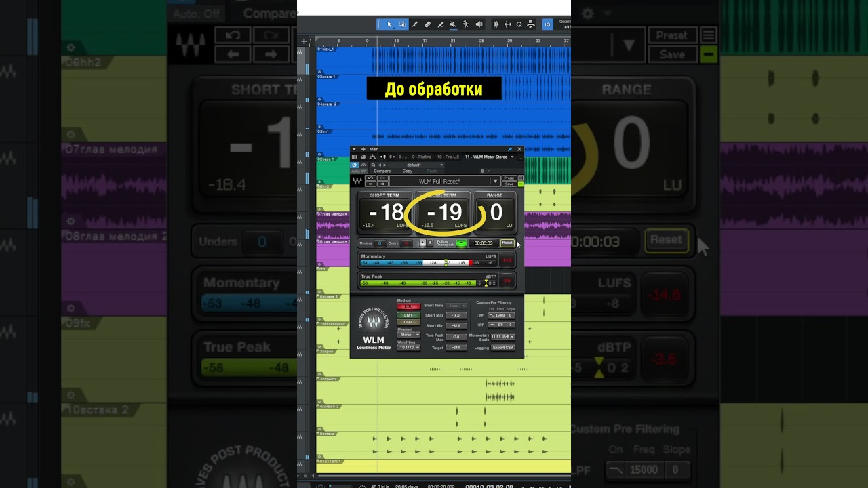
Task: Click the Export CSV button
Action: coord(503,348)
